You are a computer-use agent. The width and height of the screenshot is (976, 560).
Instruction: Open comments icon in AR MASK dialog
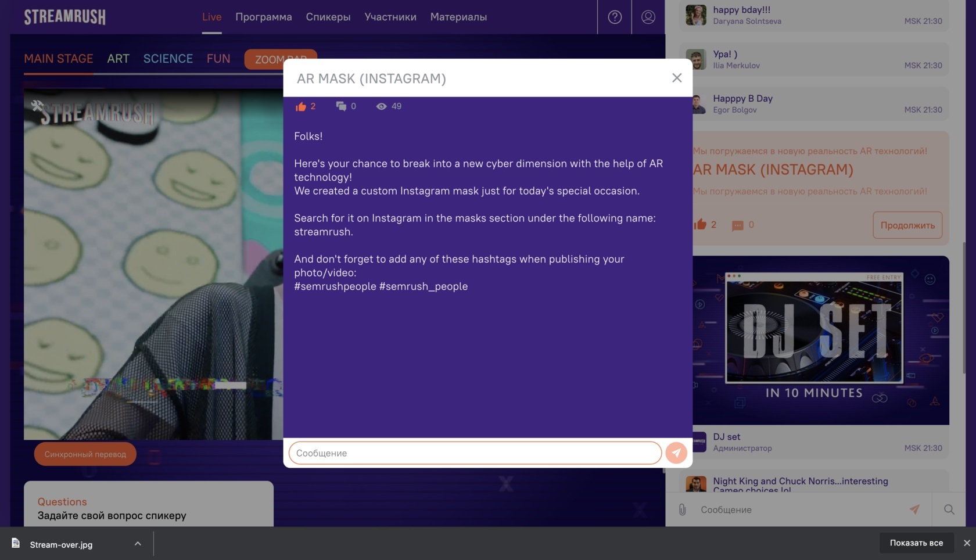(341, 106)
